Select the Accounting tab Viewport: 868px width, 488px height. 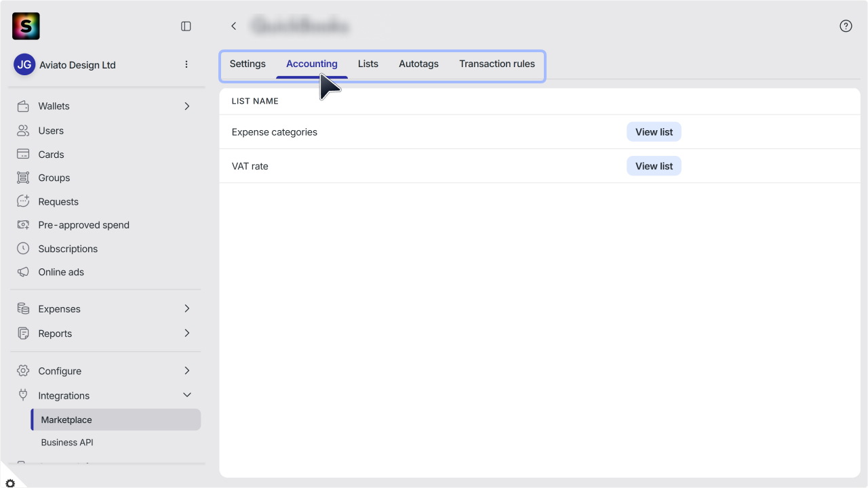click(312, 64)
